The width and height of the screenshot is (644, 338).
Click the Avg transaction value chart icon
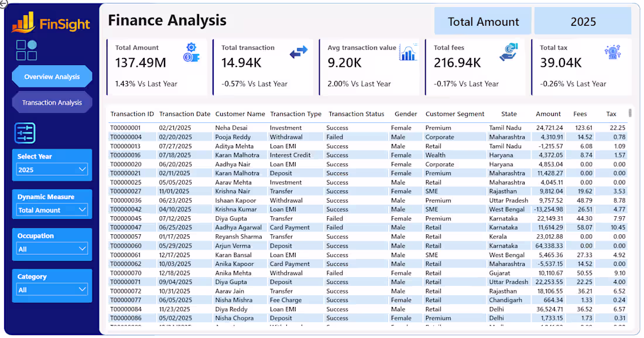coord(408,53)
